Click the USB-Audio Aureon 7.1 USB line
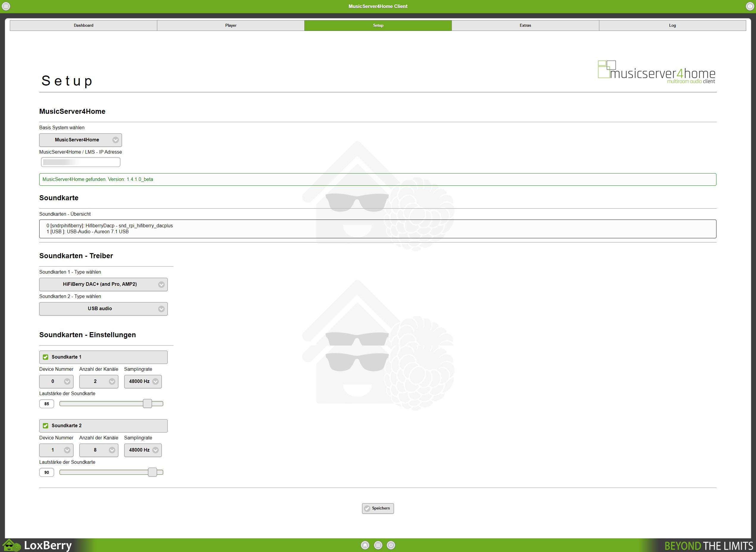Screen dimensions: 756x552 point(88,231)
